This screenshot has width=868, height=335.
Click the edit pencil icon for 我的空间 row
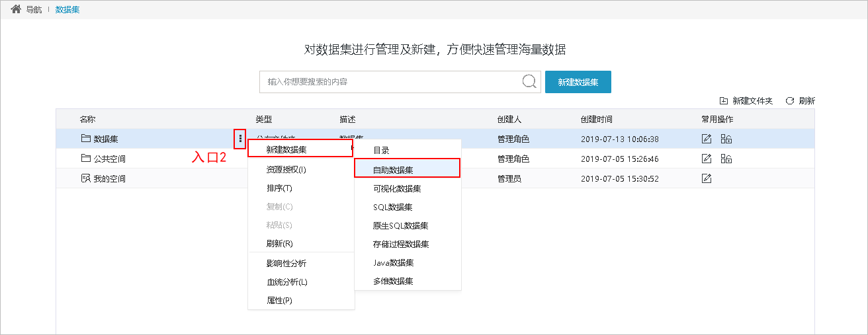[706, 178]
